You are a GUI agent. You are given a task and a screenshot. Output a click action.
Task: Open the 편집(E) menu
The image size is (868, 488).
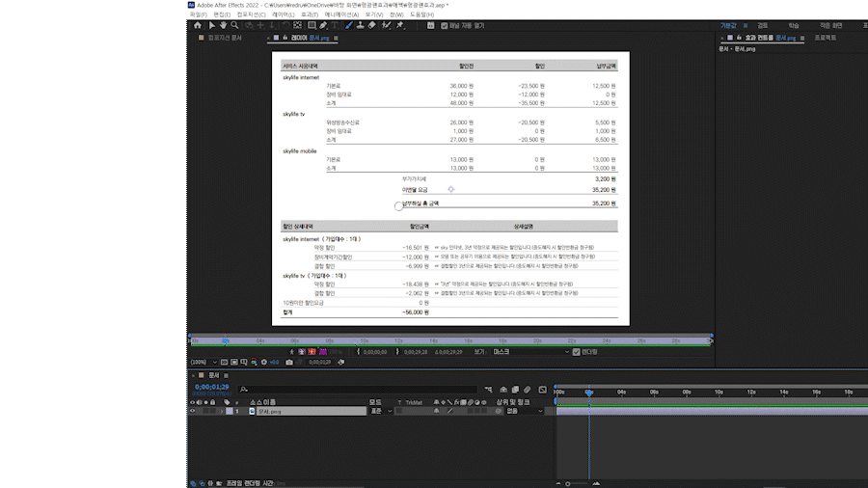point(222,14)
